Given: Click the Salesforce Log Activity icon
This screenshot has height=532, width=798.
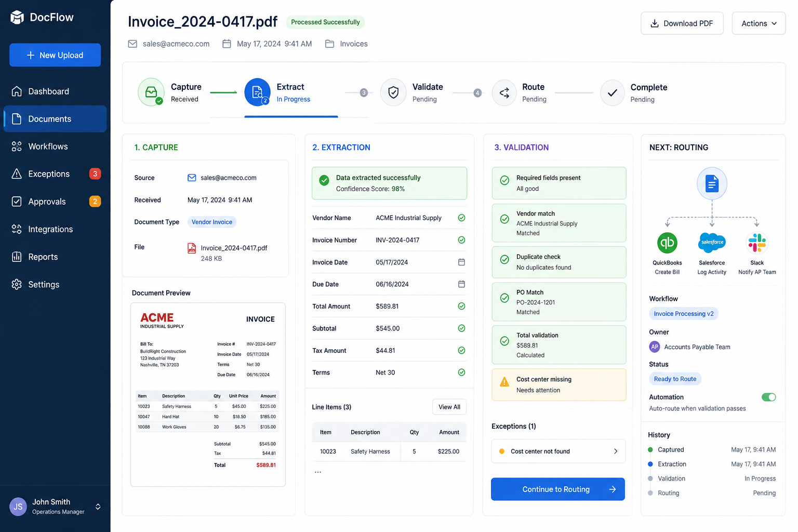Looking at the screenshot, I should coord(712,242).
